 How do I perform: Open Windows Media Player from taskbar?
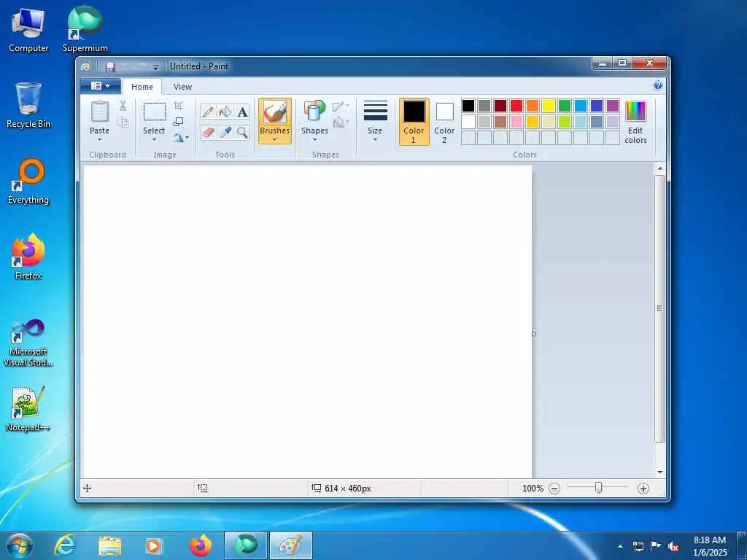(x=153, y=545)
